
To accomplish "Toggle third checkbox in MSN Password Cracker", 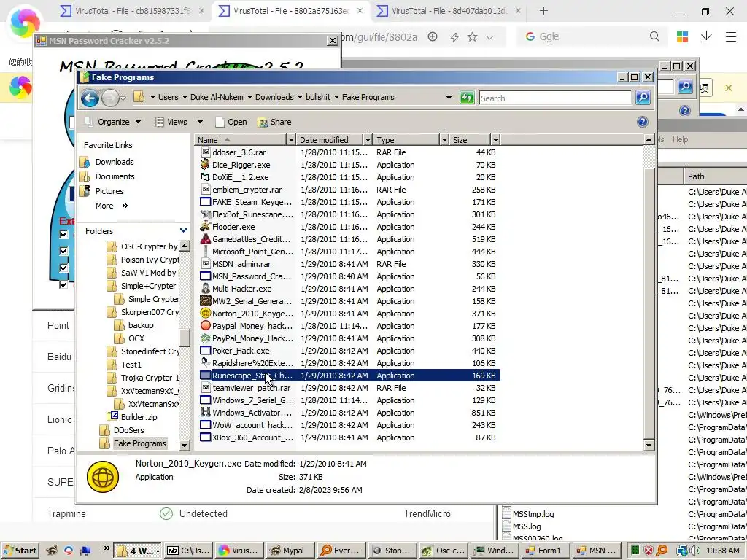I will coord(63,268).
